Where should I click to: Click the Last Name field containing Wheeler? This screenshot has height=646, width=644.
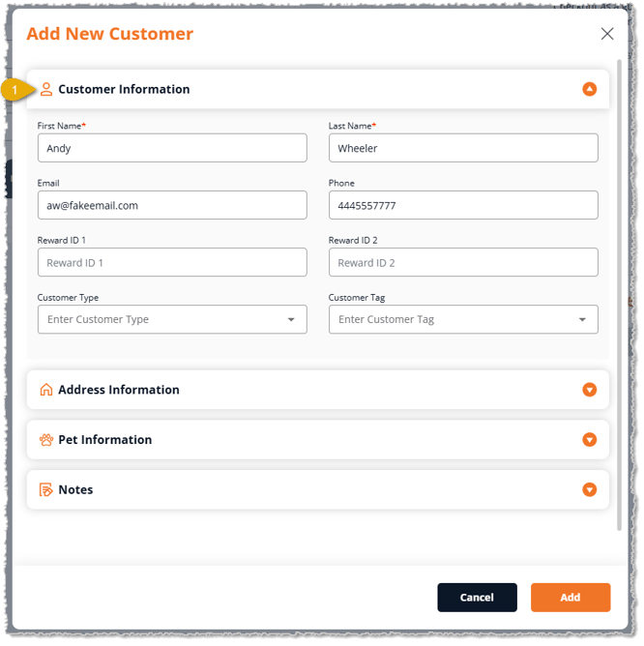(463, 148)
